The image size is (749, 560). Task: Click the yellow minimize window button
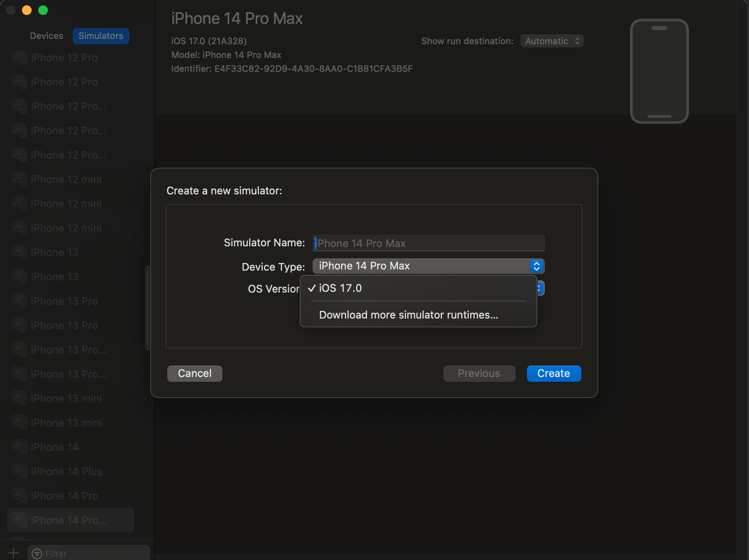point(27,10)
